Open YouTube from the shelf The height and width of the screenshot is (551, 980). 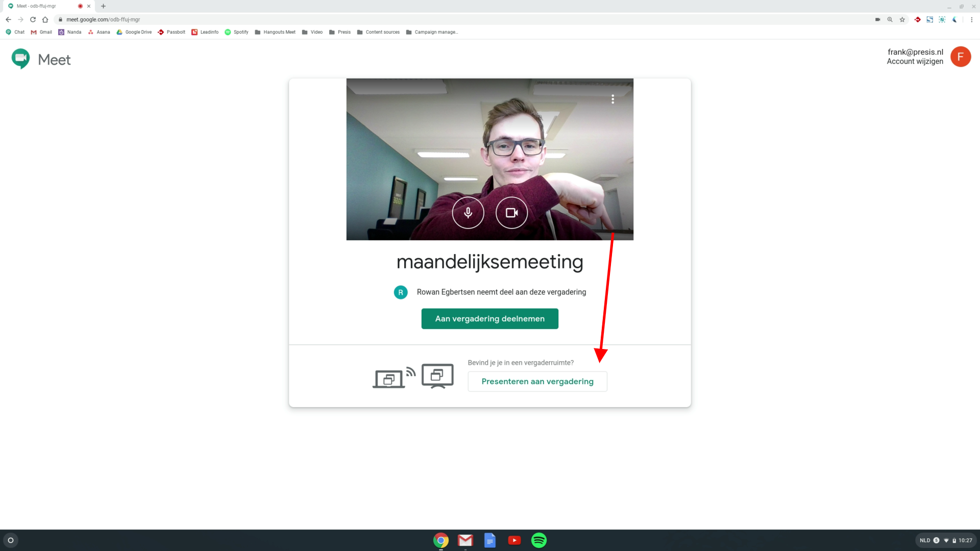[514, 540]
